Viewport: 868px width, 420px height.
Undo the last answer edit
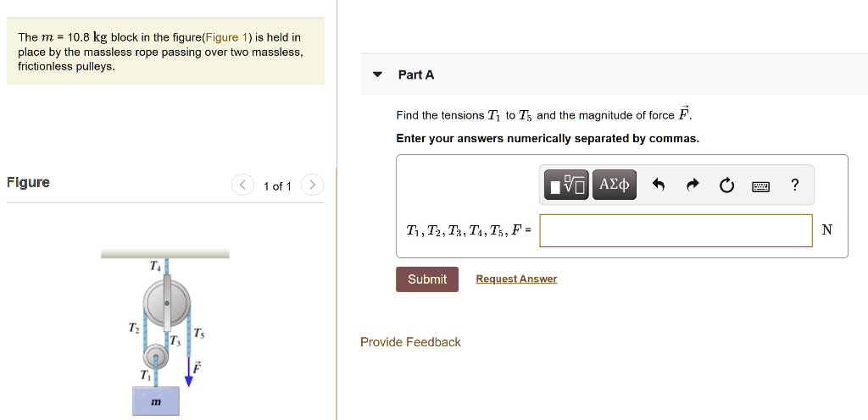(658, 185)
